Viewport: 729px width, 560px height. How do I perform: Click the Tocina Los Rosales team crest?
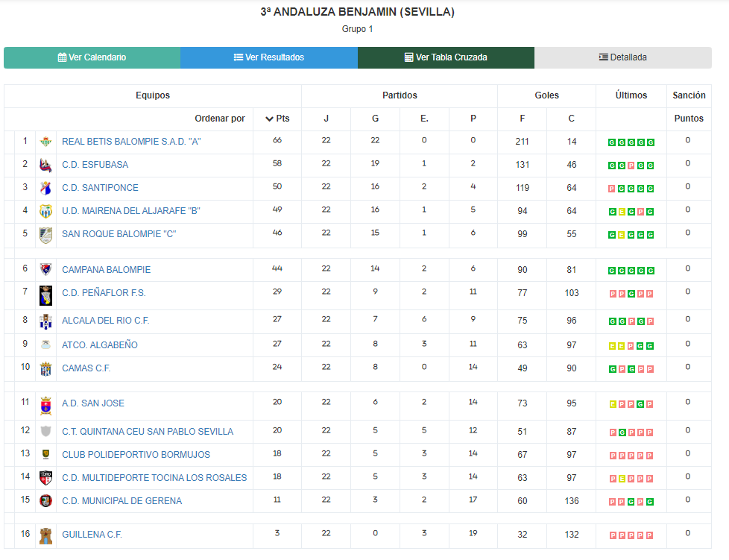pos(45,478)
